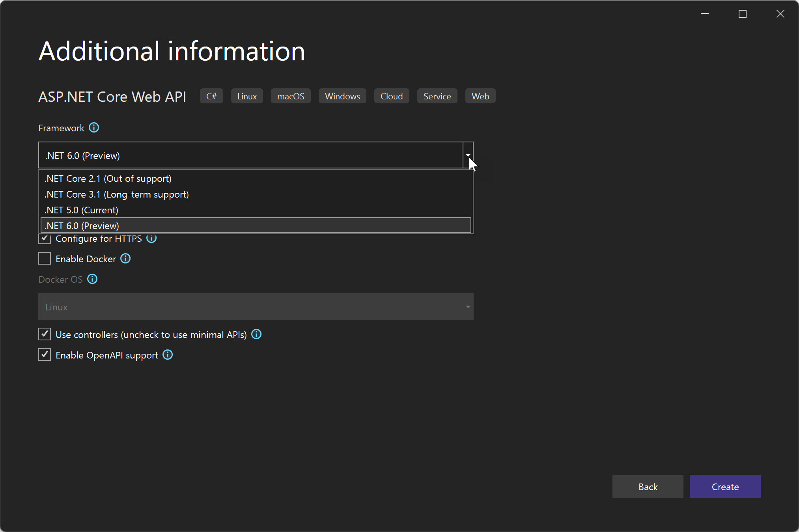Click the Windows tag
Screen dimensions: 799x532
[342, 96]
